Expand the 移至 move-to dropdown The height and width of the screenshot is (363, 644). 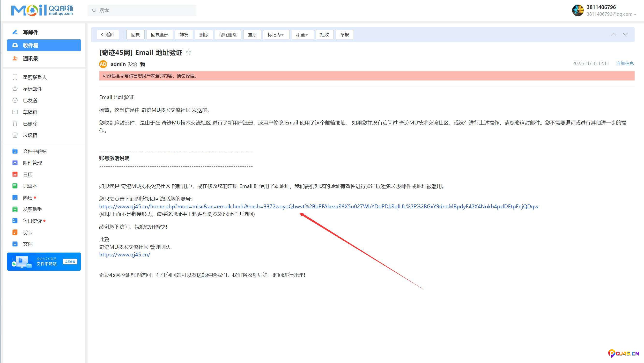(302, 35)
